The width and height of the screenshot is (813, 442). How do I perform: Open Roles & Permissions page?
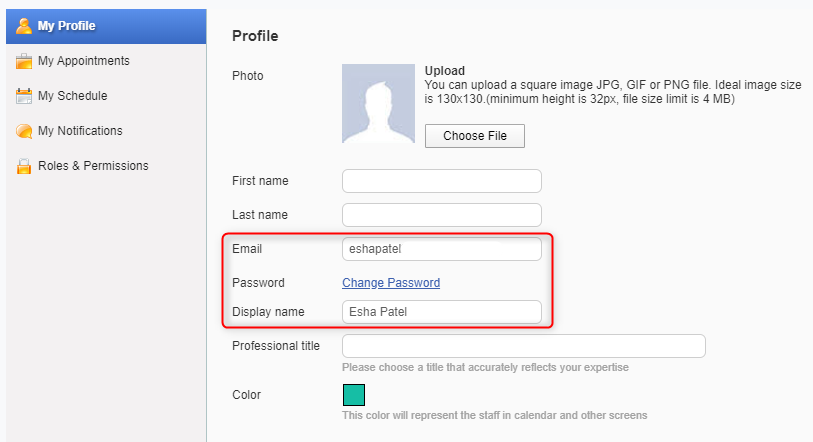click(x=106, y=166)
